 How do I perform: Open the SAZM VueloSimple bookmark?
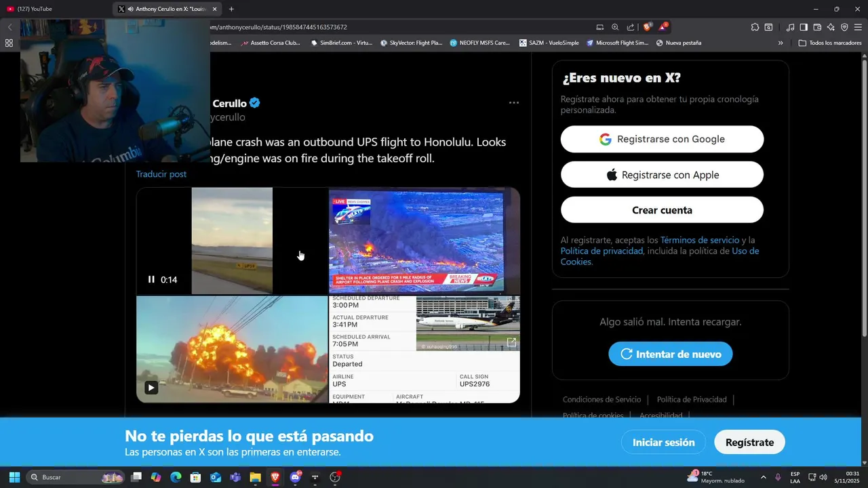coord(549,43)
